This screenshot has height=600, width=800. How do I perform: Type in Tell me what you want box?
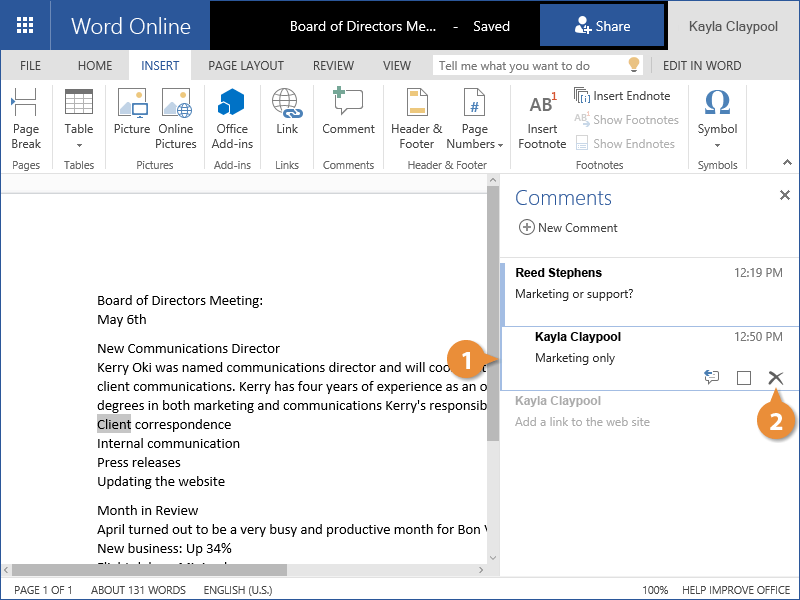[x=528, y=66]
